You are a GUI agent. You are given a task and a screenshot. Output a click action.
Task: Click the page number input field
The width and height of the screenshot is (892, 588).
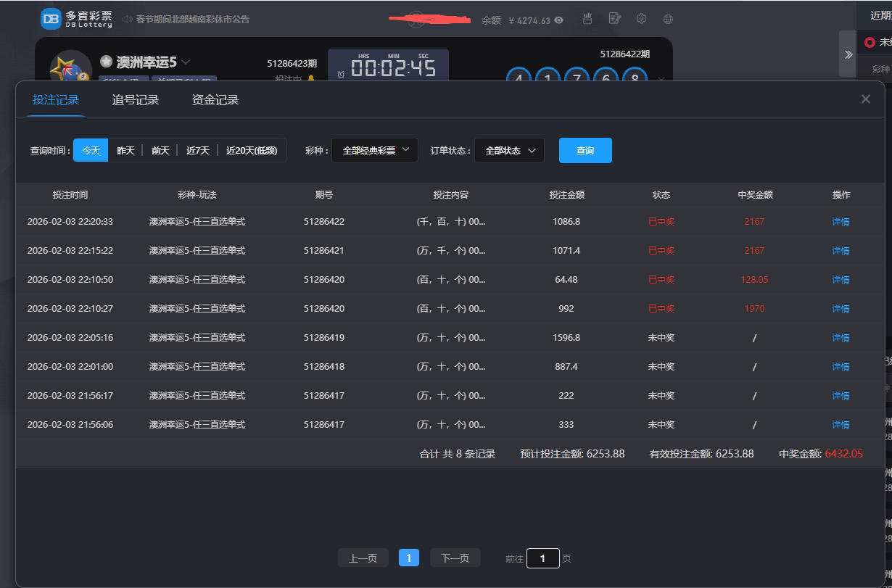[x=543, y=558]
